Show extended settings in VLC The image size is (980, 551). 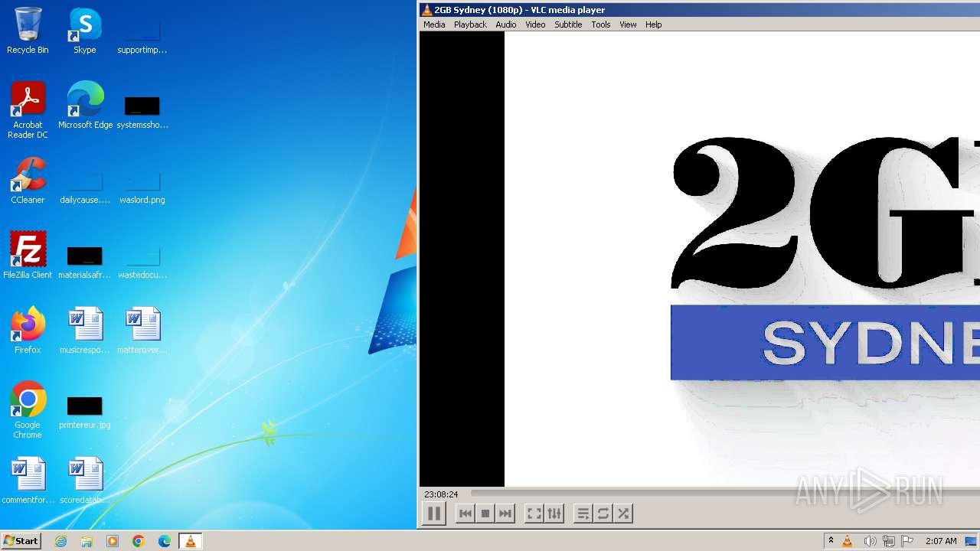554,514
